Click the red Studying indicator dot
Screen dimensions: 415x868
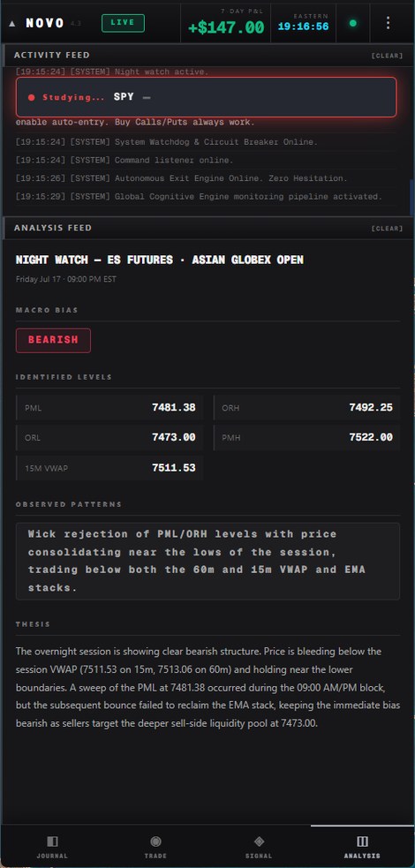(x=31, y=97)
